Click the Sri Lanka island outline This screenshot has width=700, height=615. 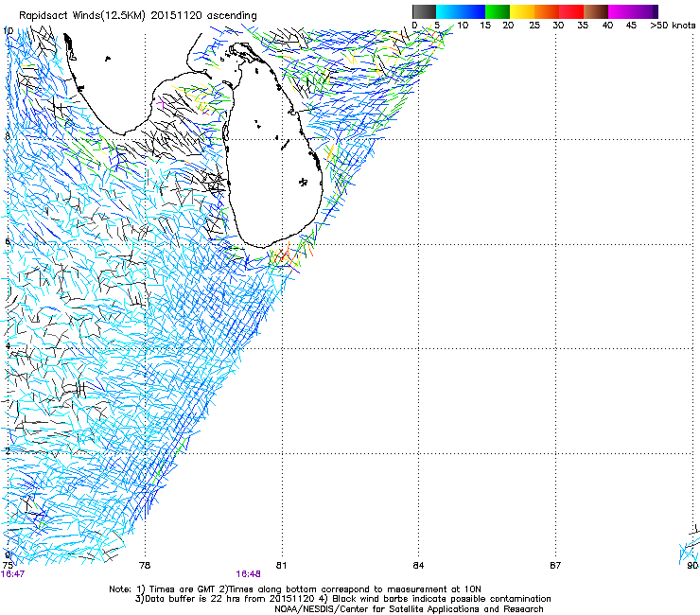pyautogui.click(x=272, y=145)
